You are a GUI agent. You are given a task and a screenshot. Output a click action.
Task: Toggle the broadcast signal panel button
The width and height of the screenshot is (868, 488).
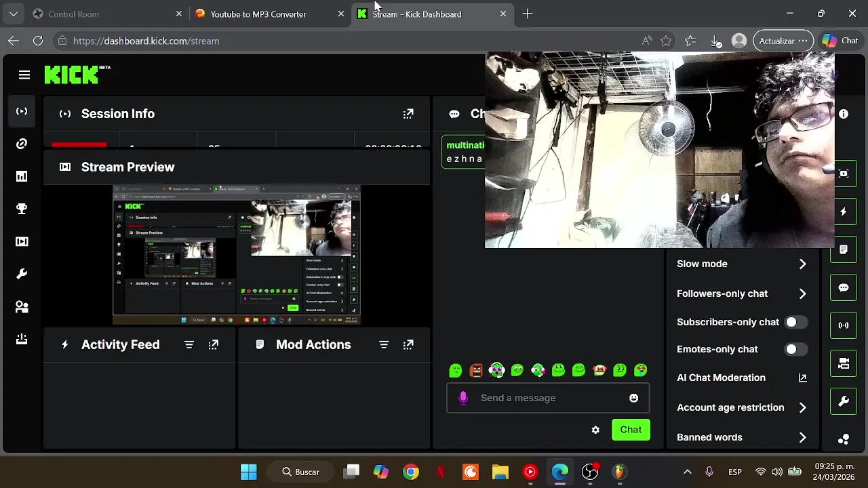tap(844, 325)
